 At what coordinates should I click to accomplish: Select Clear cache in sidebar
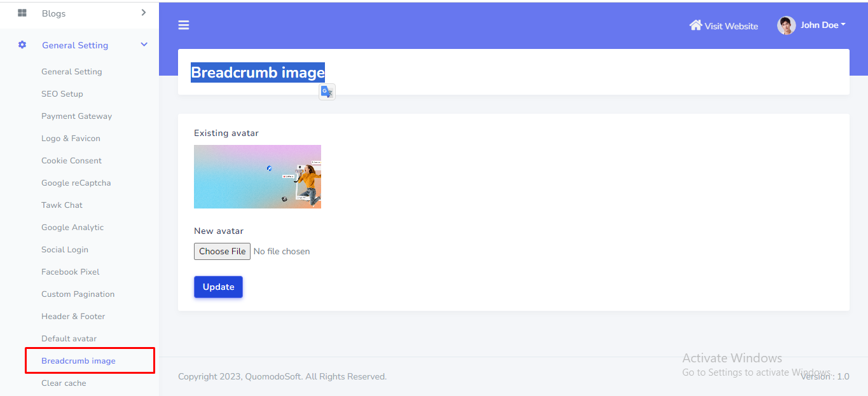pos(64,383)
